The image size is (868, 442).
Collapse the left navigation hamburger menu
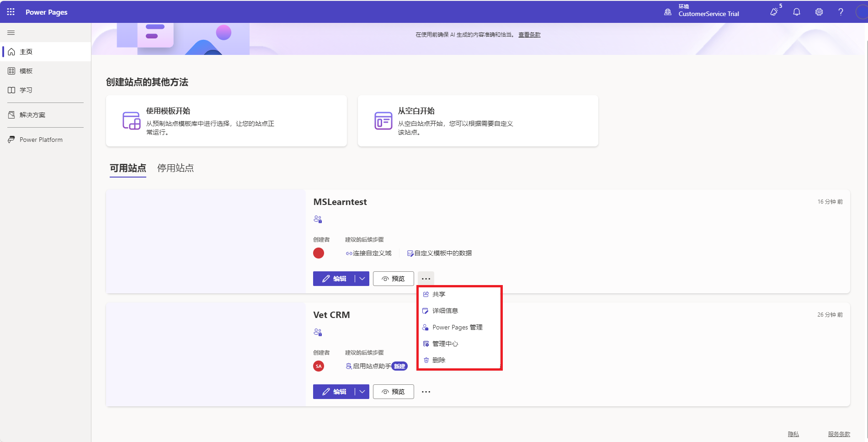[x=11, y=32]
